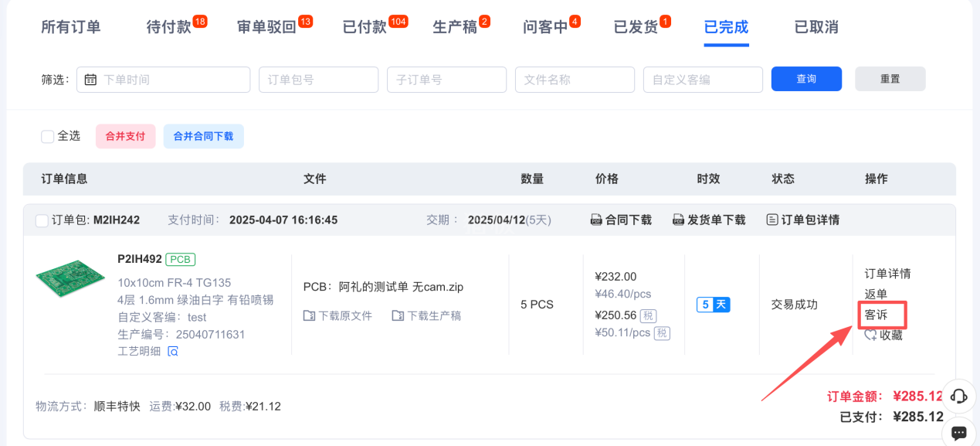980x446 pixels.
Task: Check the 全选 select-all checkbox
Action: [x=47, y=136]
